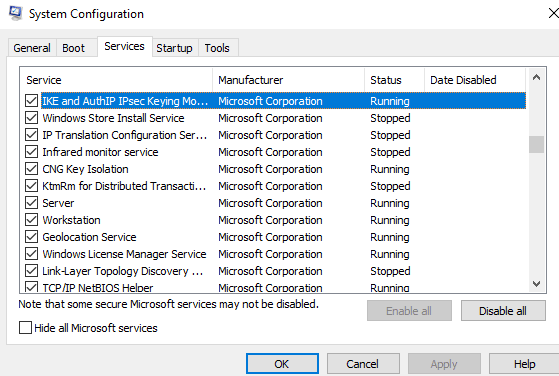The width and height of the screenshot is (559, 376).
Task: Click Microsoft Corporation for Link-Layer Topology row
Action: (x=270, y=271)
